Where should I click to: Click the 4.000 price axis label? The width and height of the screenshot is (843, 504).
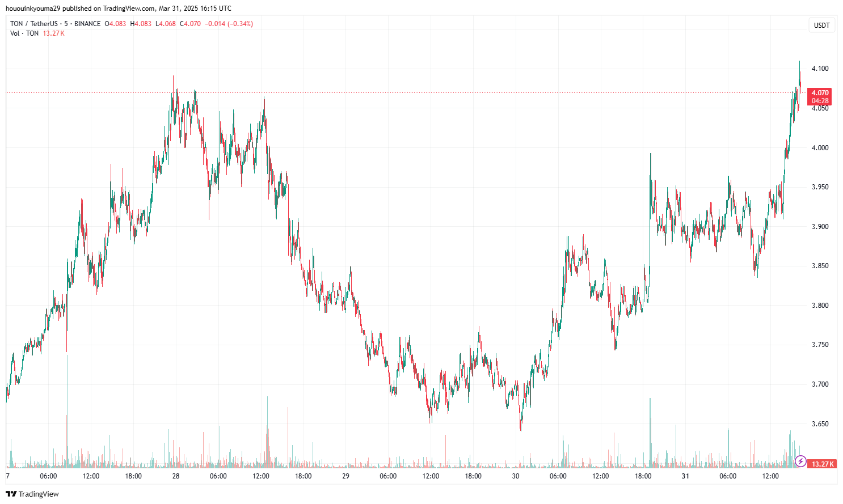tap(820, 147)
